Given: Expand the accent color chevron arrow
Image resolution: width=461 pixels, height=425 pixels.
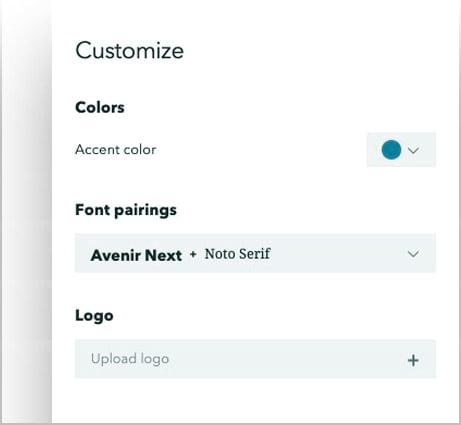Looking at the screenshot, I should pos(413,150).
